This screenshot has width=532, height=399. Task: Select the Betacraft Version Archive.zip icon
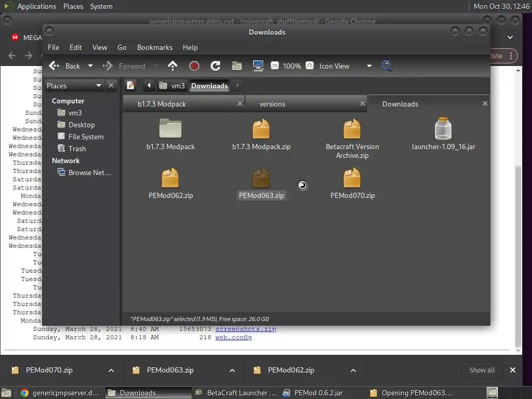pos(352,129)
